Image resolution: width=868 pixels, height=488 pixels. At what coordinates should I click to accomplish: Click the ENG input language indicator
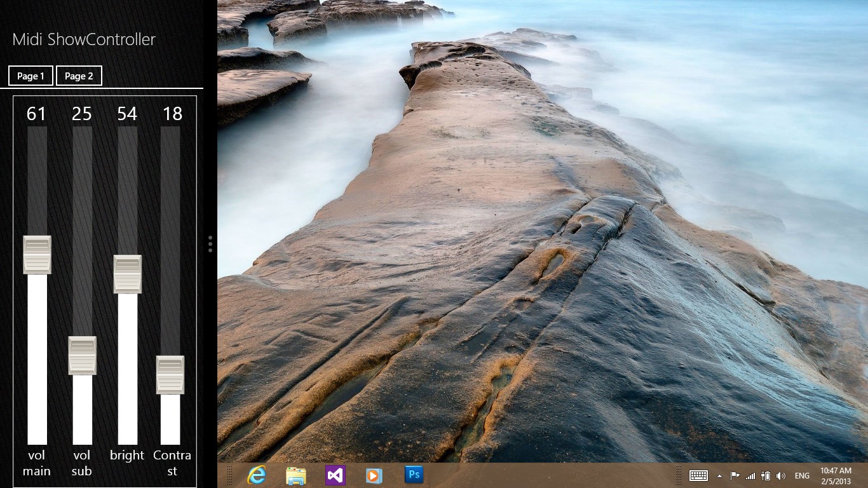point(802,476)
